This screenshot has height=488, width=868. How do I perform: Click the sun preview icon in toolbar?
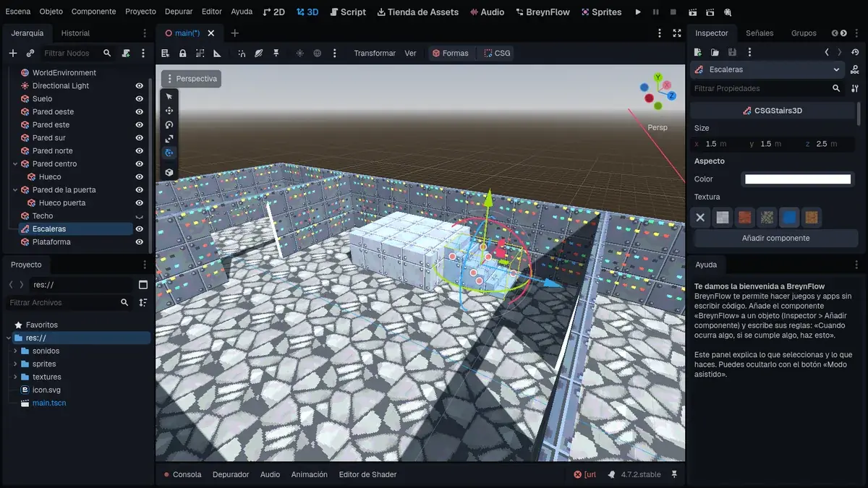pyautogui.click(x=300, y=53)
